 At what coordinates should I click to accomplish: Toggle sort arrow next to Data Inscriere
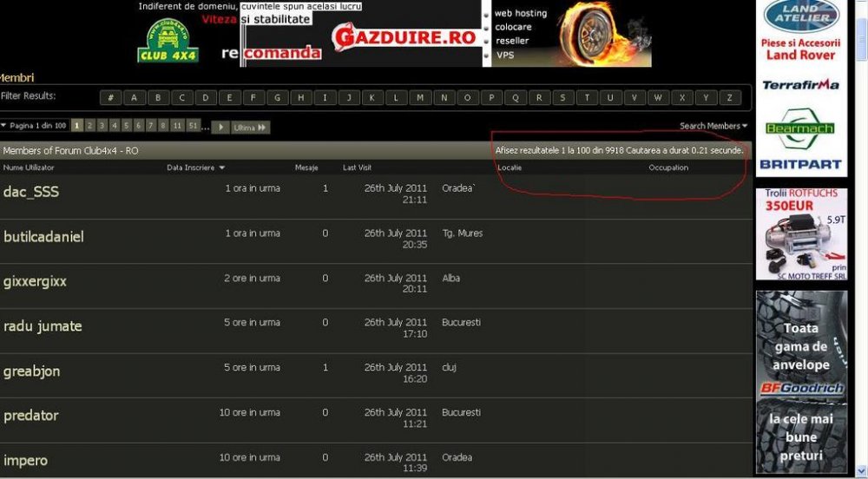click(222, 167)
